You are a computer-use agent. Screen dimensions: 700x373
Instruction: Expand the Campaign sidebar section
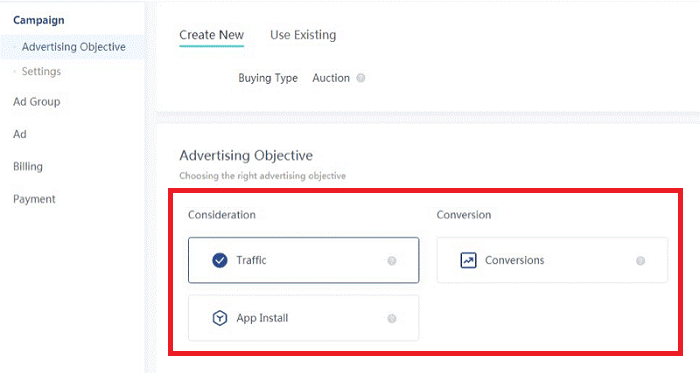click(39, 20)
